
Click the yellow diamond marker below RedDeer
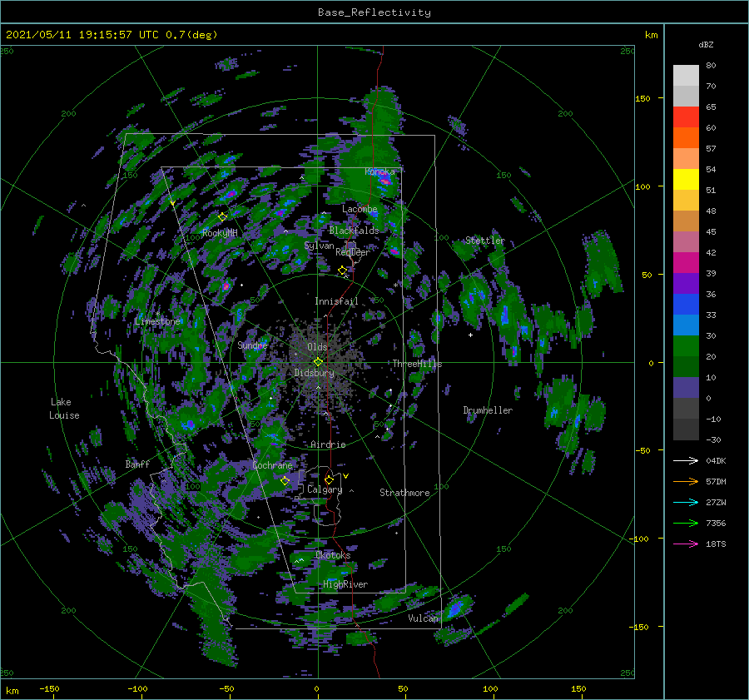coord(343,271)
